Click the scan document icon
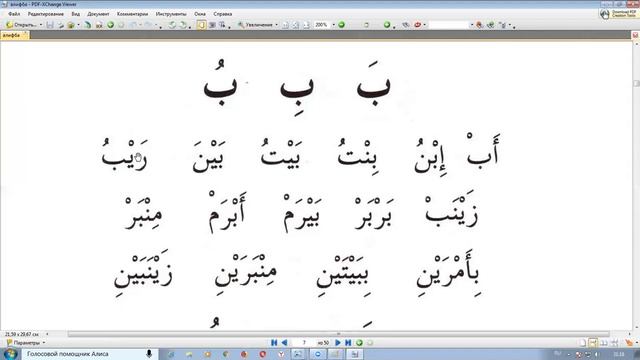The width and height of the screenshot is (640, 360). point(88,25)
